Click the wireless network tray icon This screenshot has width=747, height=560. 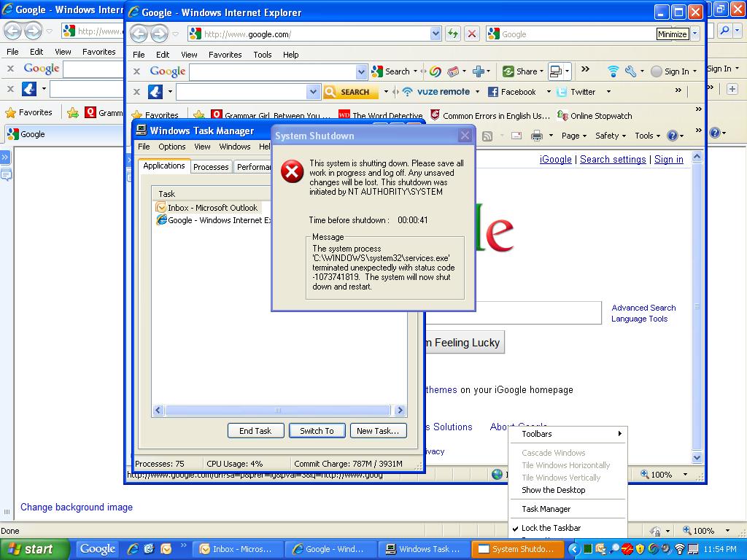[679, 549]
